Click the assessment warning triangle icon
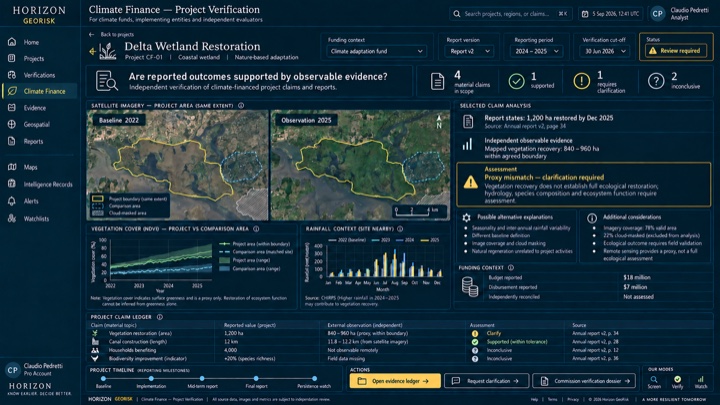 470,183
